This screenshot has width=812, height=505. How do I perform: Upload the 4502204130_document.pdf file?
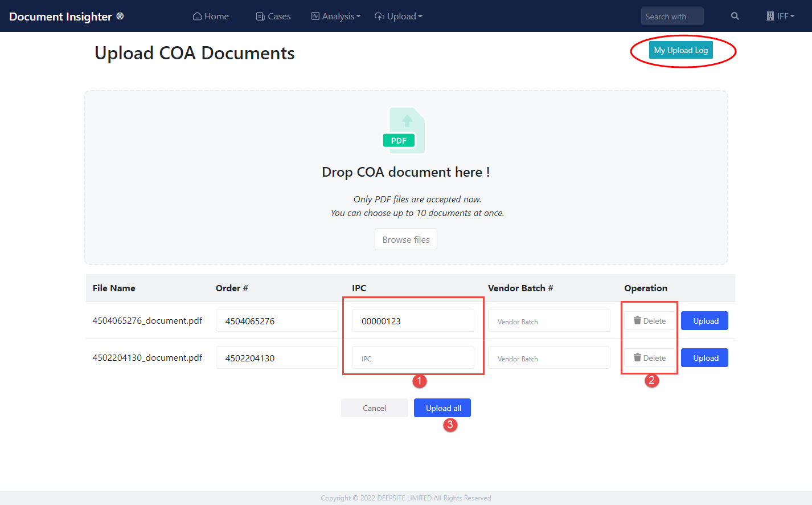pos(704,358)
